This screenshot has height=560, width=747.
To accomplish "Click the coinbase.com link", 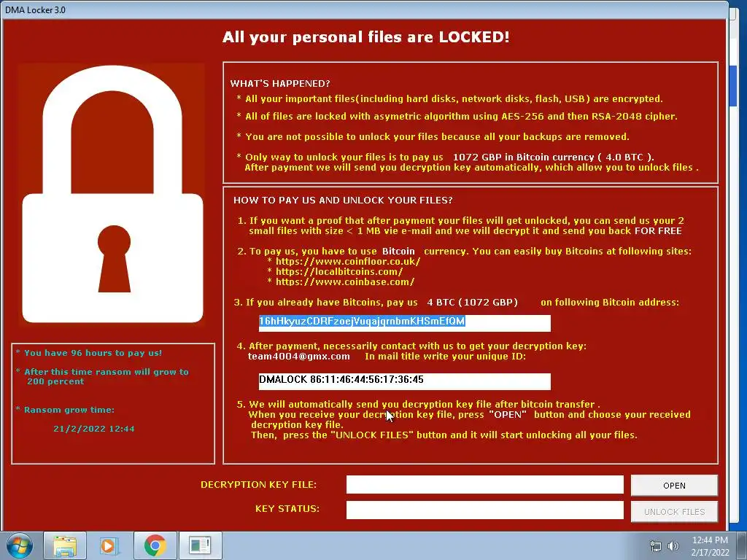I will coord(345,282).
